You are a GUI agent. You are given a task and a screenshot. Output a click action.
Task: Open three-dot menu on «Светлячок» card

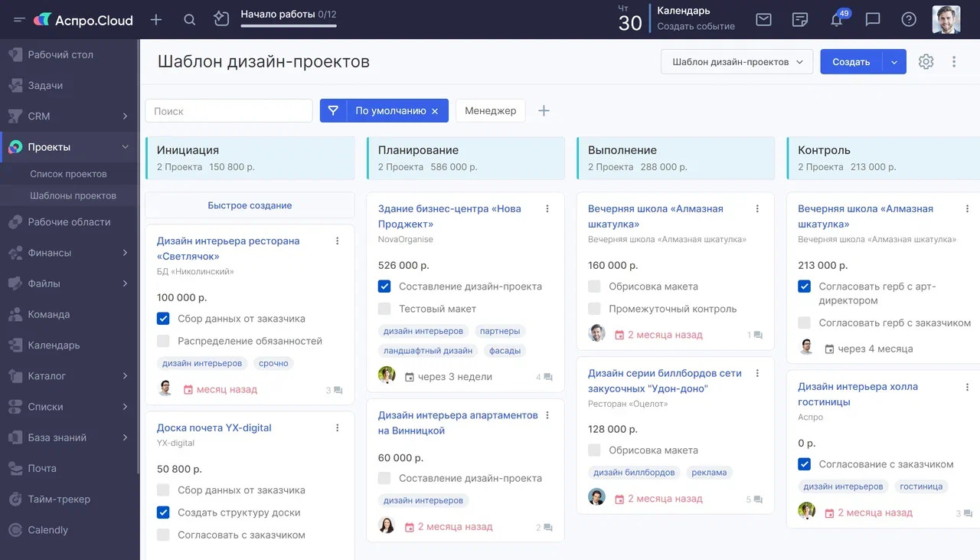(x=338, y=241)
